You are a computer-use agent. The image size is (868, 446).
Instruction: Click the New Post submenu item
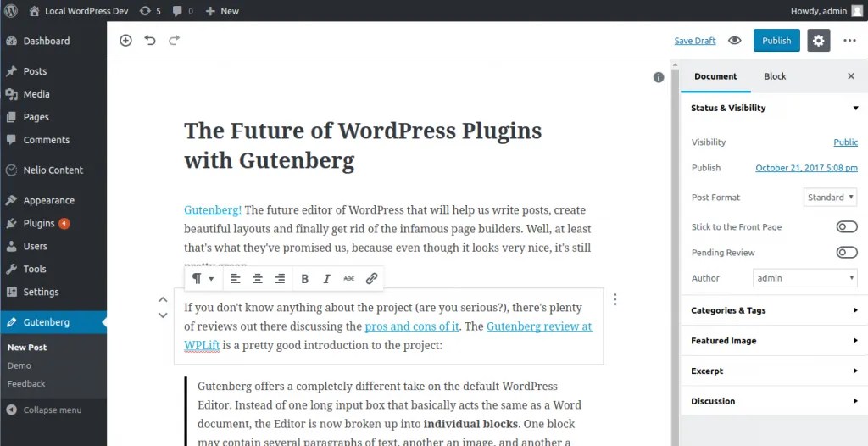click(27, 348)
